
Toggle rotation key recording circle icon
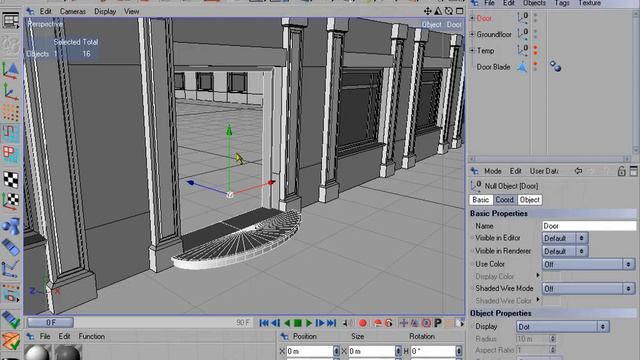pos(427,323)
